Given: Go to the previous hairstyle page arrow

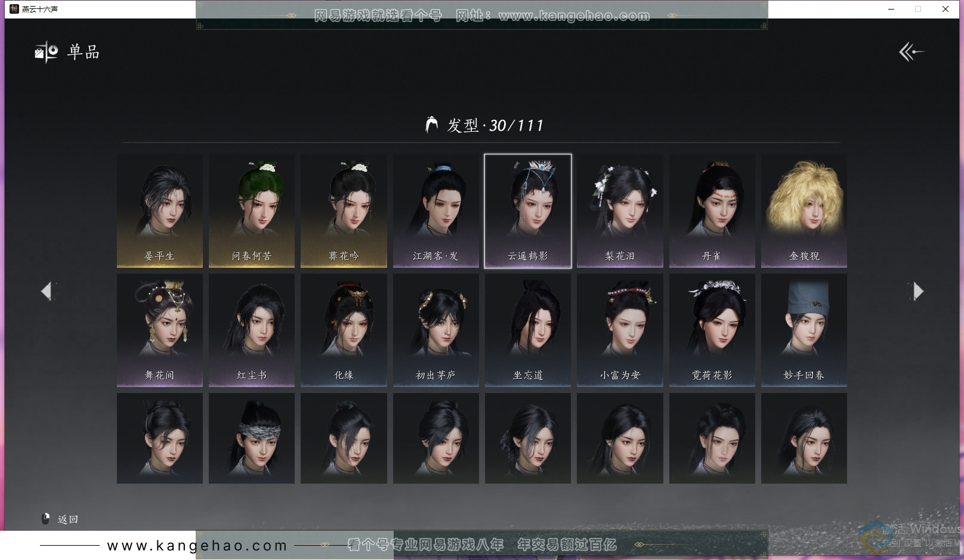Looking at the screenshot, I should click(47, 291).
